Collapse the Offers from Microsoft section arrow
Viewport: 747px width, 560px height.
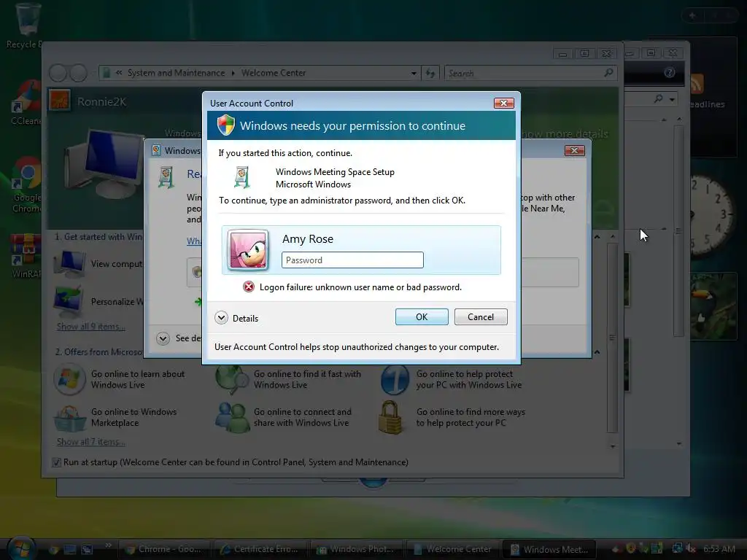click(597, 352)
